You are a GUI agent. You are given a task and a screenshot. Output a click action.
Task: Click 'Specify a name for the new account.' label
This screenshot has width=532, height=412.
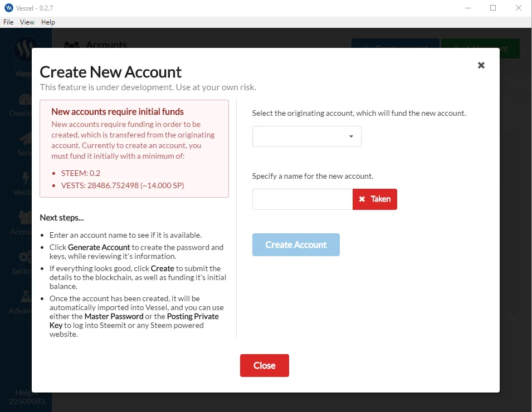(313, 176)
